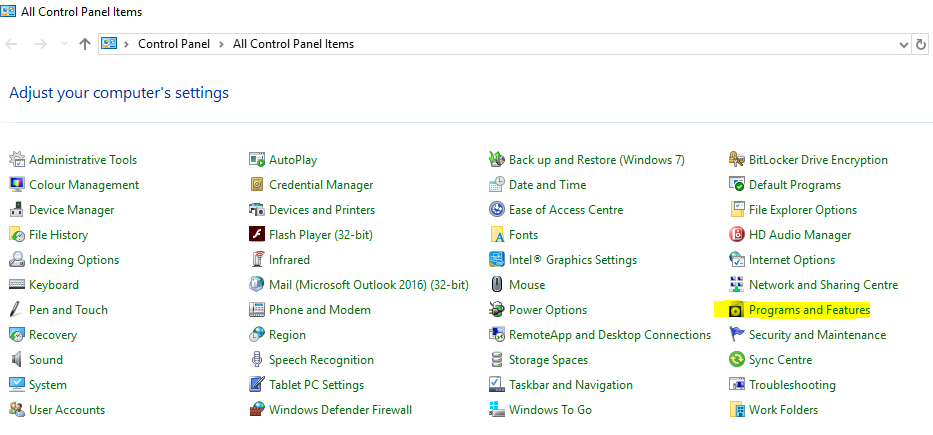Click the Windows Defender Firewall icon
Viewport: 933px width, 435px height.
257,410
